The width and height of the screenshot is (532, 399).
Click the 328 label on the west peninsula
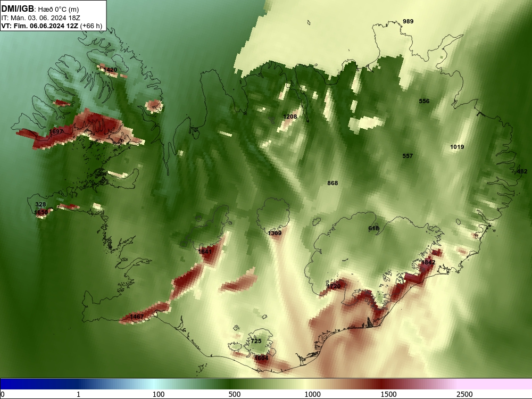(40, 204)
